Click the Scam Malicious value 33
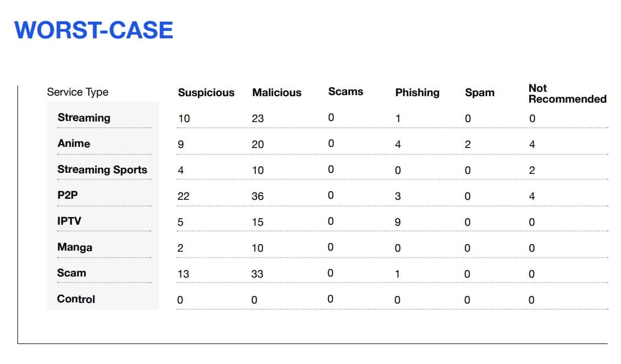 click(x=257, y=274)
